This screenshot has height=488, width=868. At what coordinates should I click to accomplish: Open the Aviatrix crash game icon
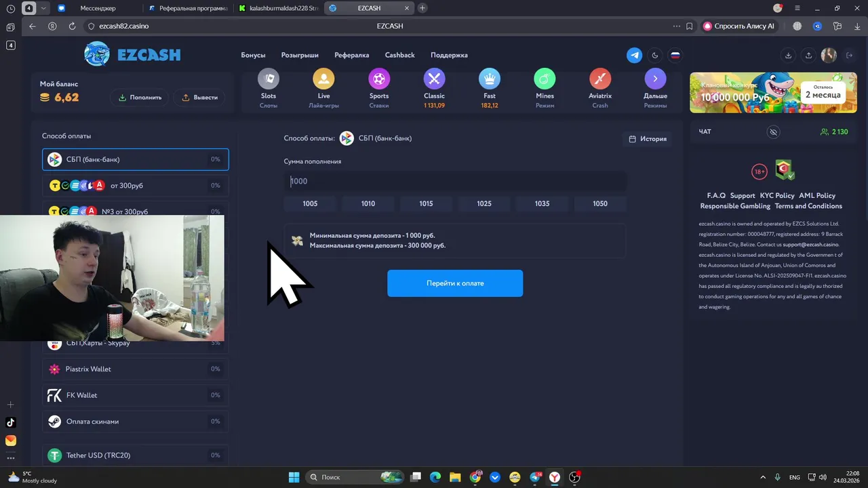pyautogui.click(x=600, y=79)
